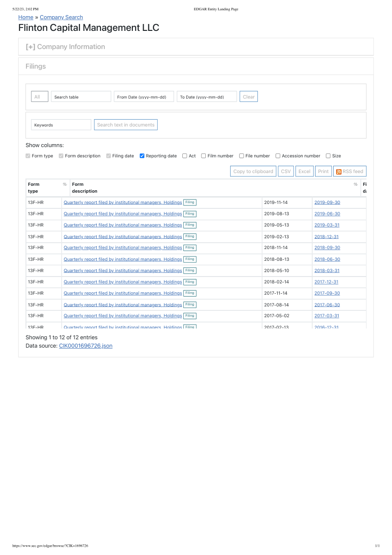
Task: Click the From Date input field
Action: 144,97
